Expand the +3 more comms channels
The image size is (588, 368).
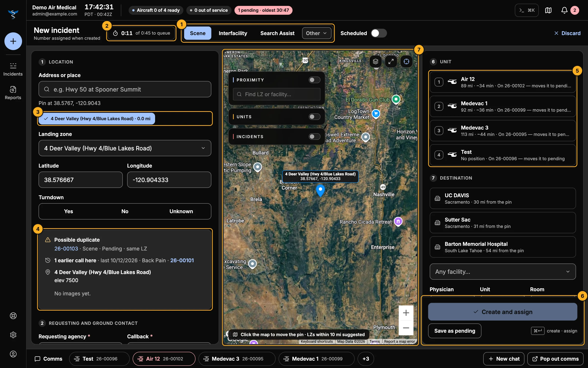pos(366,359)
